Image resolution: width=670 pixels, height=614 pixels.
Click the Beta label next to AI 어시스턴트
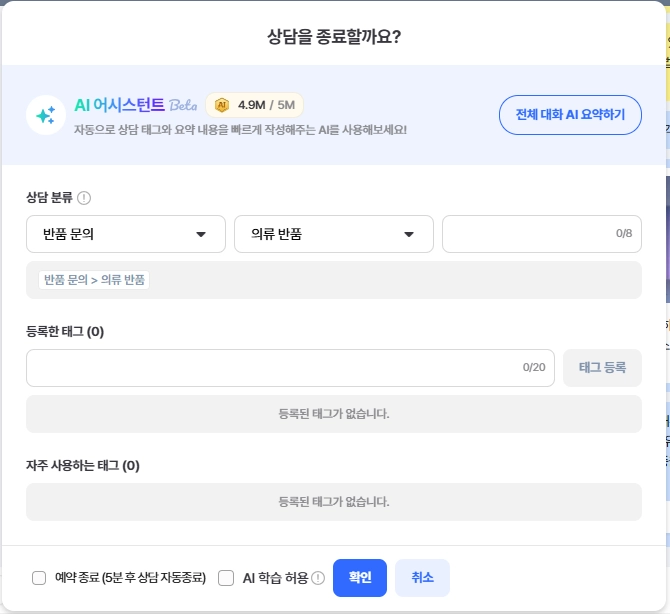click(x=183, y=105)
